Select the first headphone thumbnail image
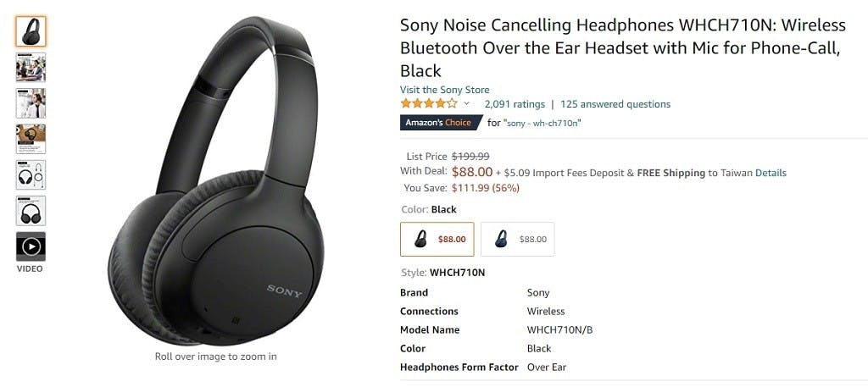 [x=31, y=31]
